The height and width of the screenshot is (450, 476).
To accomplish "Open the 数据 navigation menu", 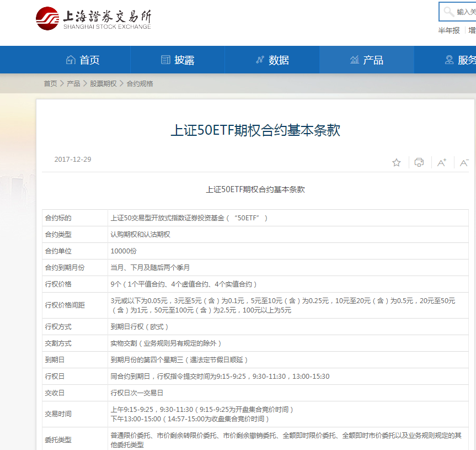I will tap(279, 60).
